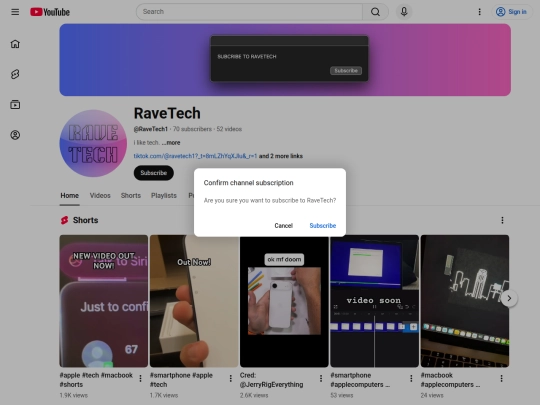Click '53 views' count
The width and height of the screenshot is (540, 405).
coord(342,395)
